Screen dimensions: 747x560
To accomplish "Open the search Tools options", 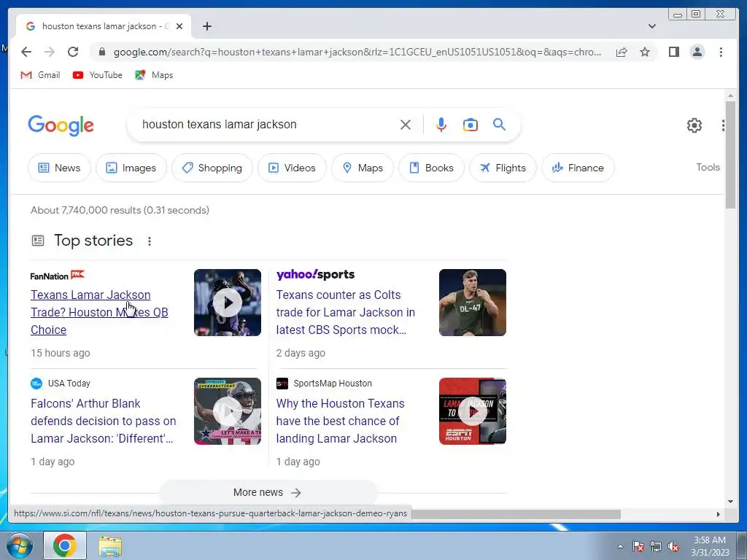I will point(708,167).
